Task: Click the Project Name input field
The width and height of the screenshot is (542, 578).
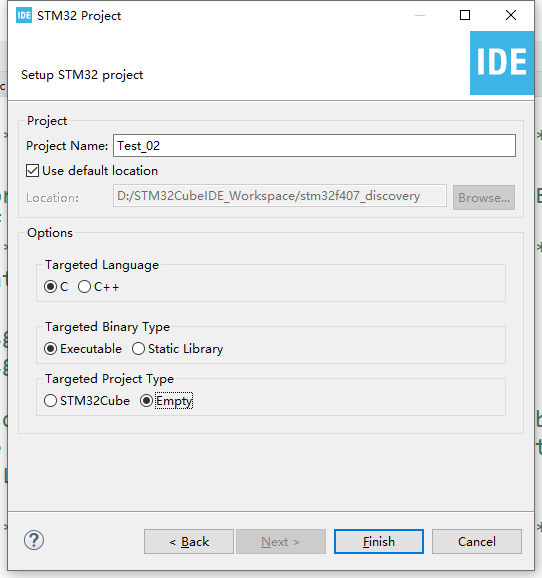Action: (315, 146)
